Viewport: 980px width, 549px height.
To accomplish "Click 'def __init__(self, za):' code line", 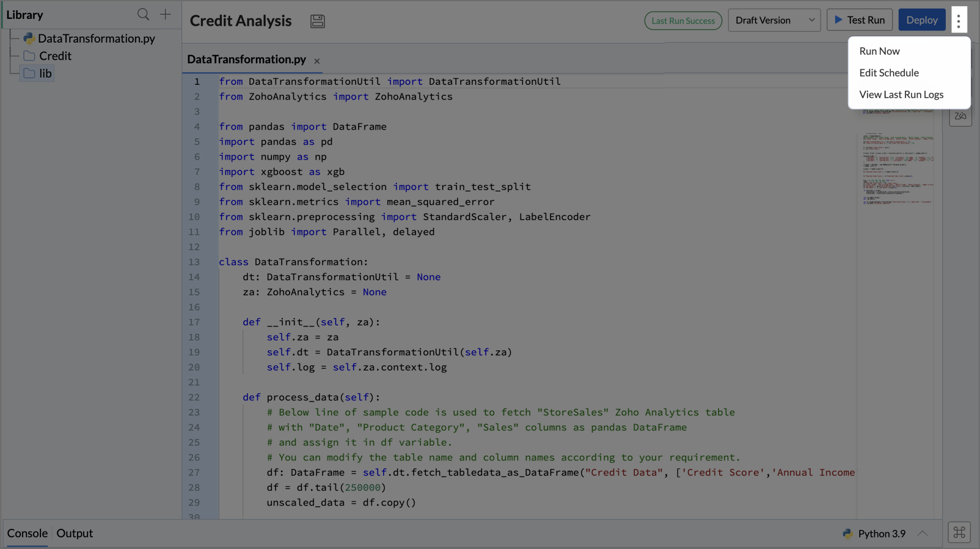I will tap(311, 322).
